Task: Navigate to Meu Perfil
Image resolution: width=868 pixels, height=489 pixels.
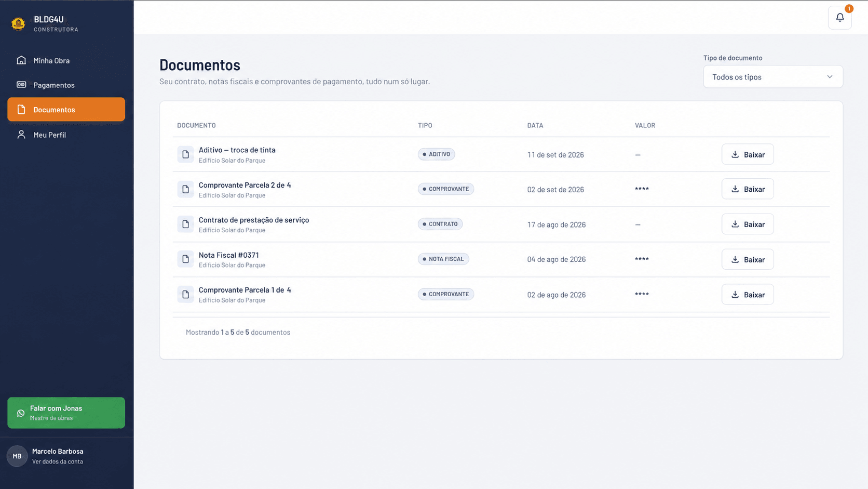Action: 66,135
